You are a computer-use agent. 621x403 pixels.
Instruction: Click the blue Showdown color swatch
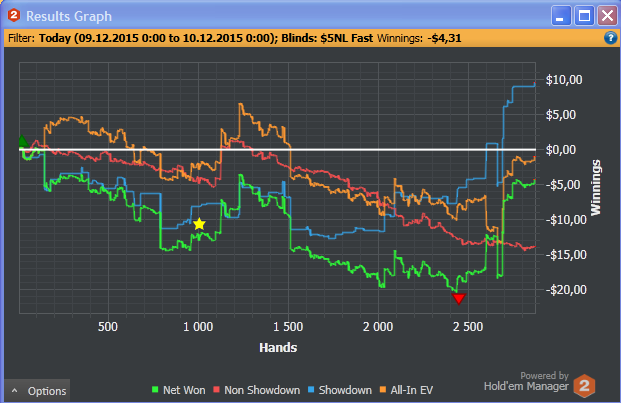pyautogui.click(x=311, y=390)
